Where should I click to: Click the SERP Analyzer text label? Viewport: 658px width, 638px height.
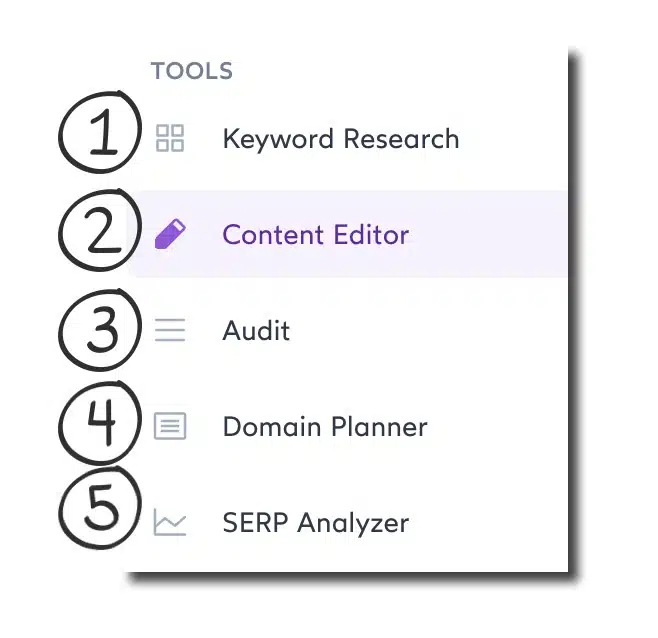[x=315, y=522]
